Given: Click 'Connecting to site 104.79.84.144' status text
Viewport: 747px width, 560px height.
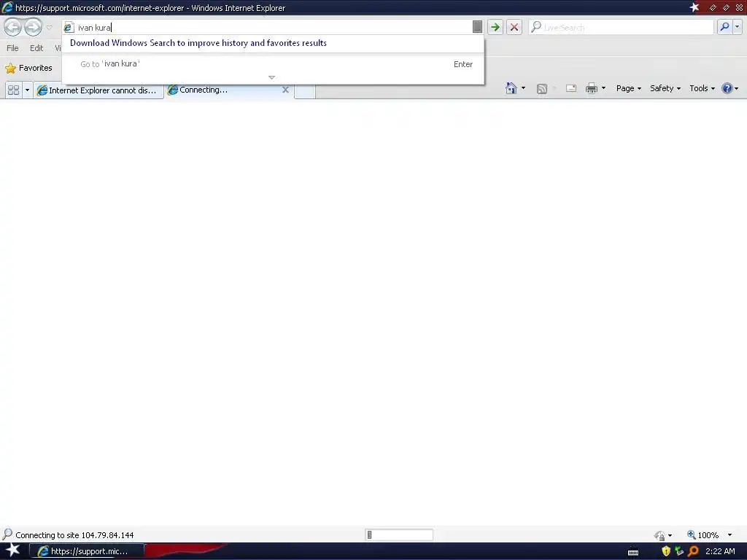Looking at the screenshot, I should (x=75, y=535).
